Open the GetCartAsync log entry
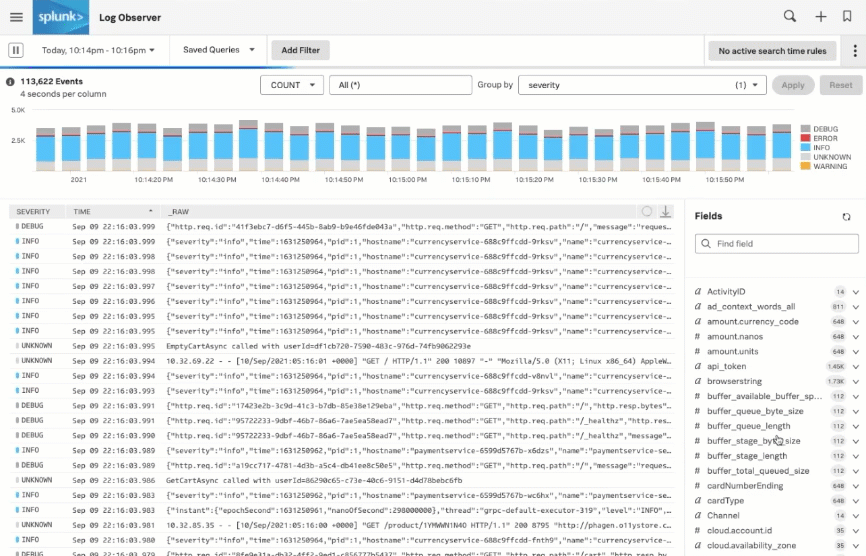This screenshot has height=556, width=866. [342, 480]
